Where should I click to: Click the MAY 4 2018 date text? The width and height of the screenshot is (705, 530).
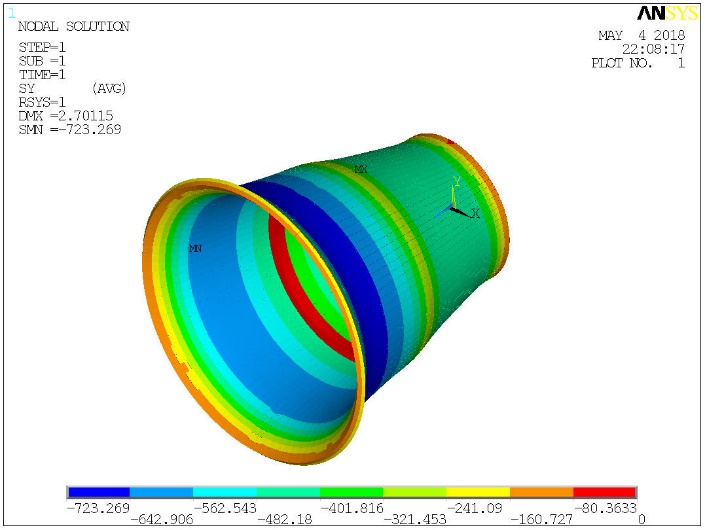point(642,35)
